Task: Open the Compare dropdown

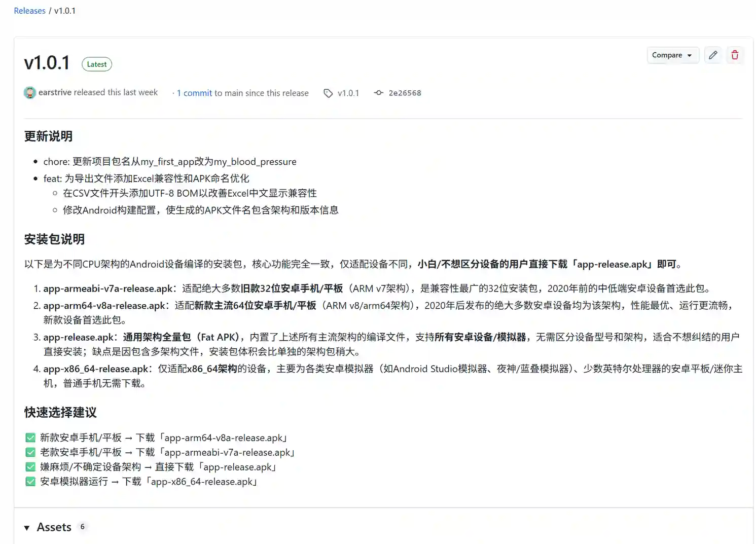Action: 673,55
